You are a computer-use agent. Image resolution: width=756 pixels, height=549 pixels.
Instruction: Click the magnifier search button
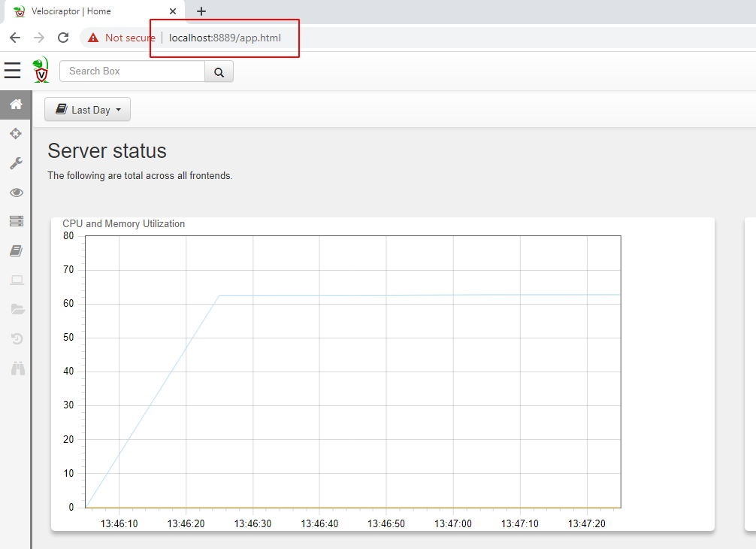[x=219, y=71]
